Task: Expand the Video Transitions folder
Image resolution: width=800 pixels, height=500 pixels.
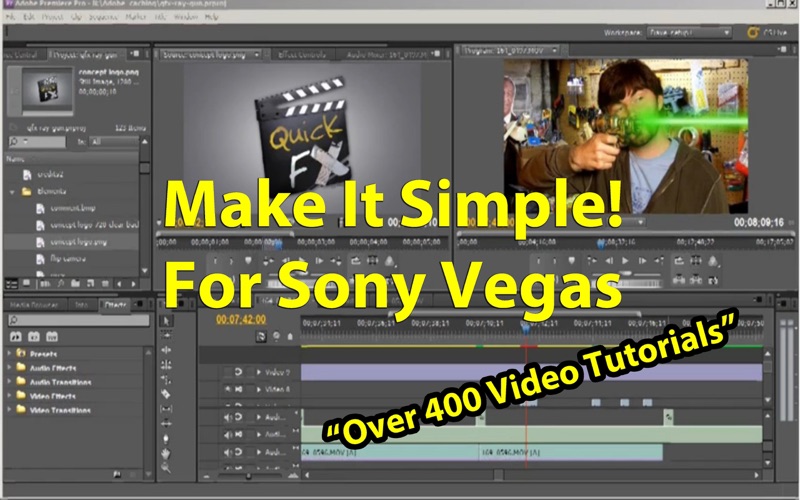Action: pyautogui.click(x=9, y=410)
